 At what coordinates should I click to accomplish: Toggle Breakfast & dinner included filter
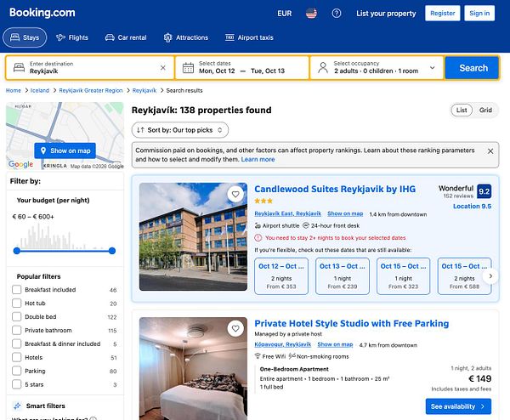tap(17, 343)
